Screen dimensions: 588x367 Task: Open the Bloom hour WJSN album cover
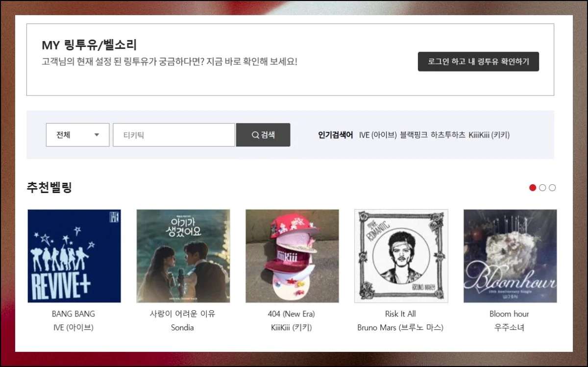(510, 256)
